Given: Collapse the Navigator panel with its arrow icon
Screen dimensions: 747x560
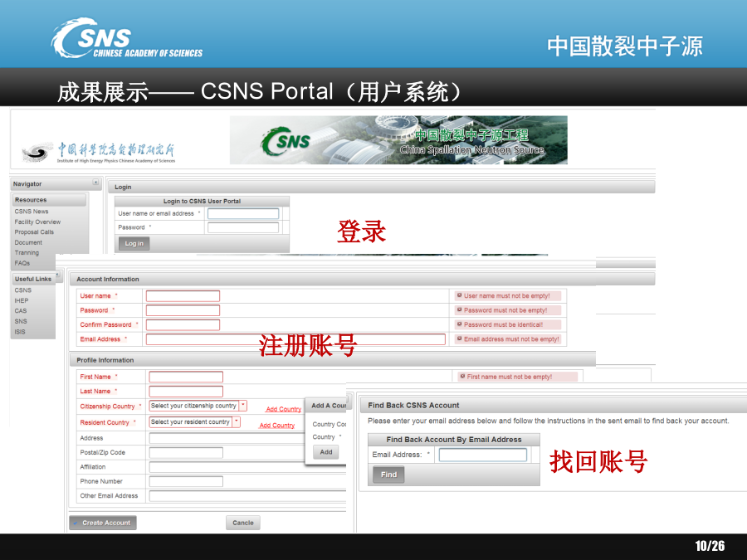Looking at the screenshot, I should [x=95, y=183].
